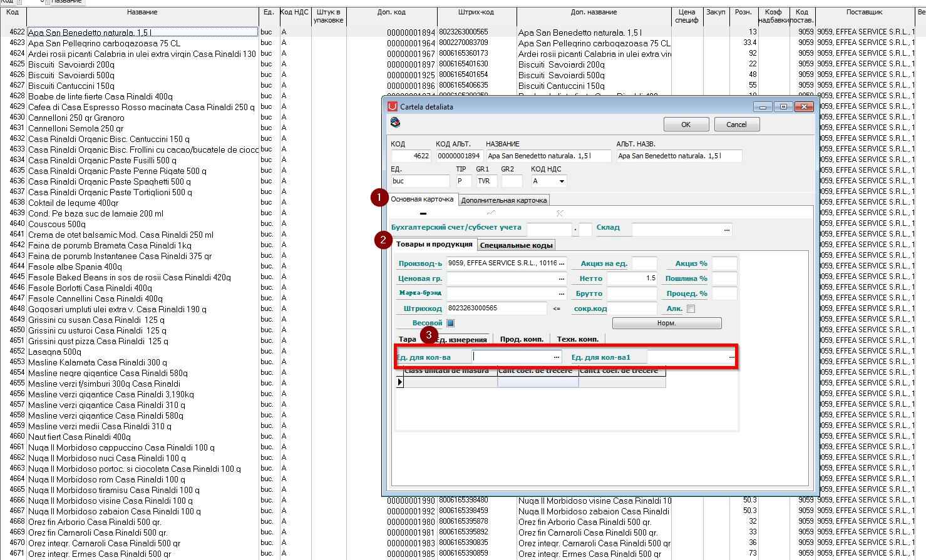Click the Cant coef. de trecere grid header
This screenshot has width=926, height=560.
538,371
